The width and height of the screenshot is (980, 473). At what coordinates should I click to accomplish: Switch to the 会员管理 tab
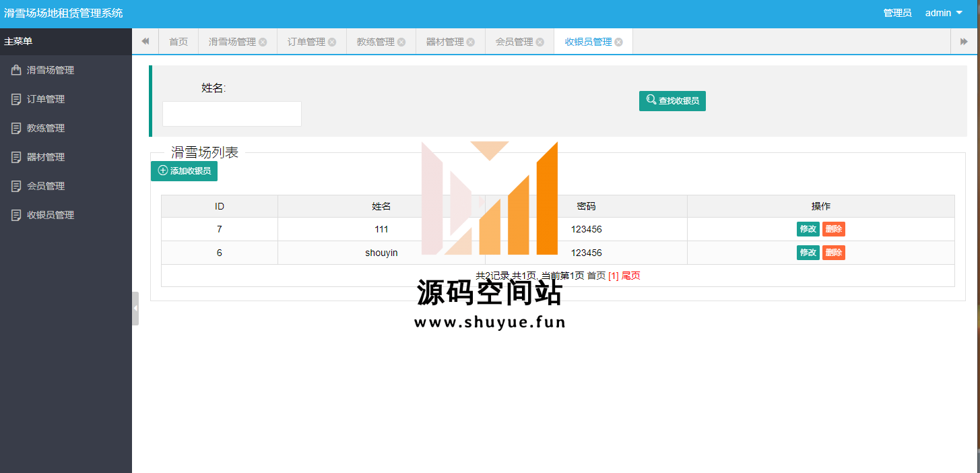[514, 42]
